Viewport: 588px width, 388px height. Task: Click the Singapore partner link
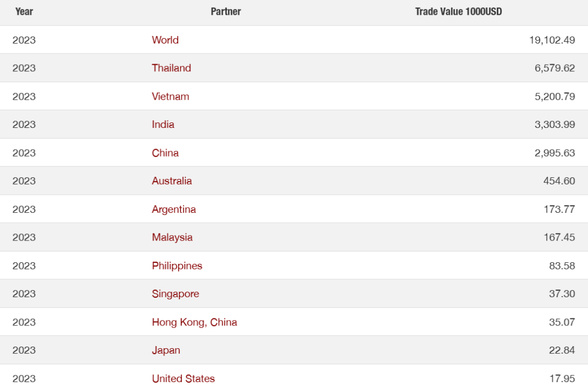tap(175, 294)
